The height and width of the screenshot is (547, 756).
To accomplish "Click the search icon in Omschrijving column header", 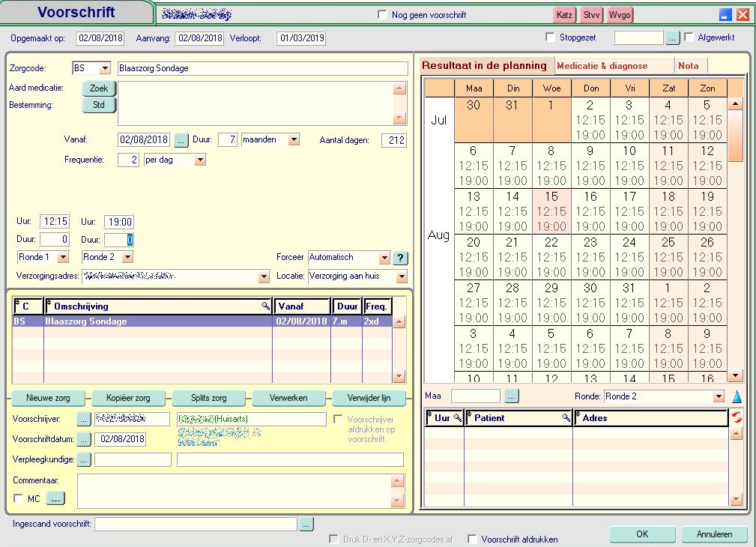I will click(x=265, y=306).
